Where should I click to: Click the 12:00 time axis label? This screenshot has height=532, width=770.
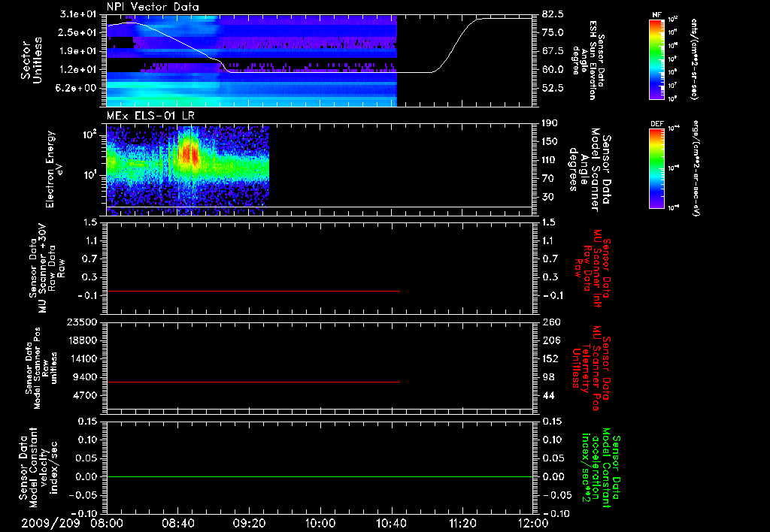pos(533,524)
